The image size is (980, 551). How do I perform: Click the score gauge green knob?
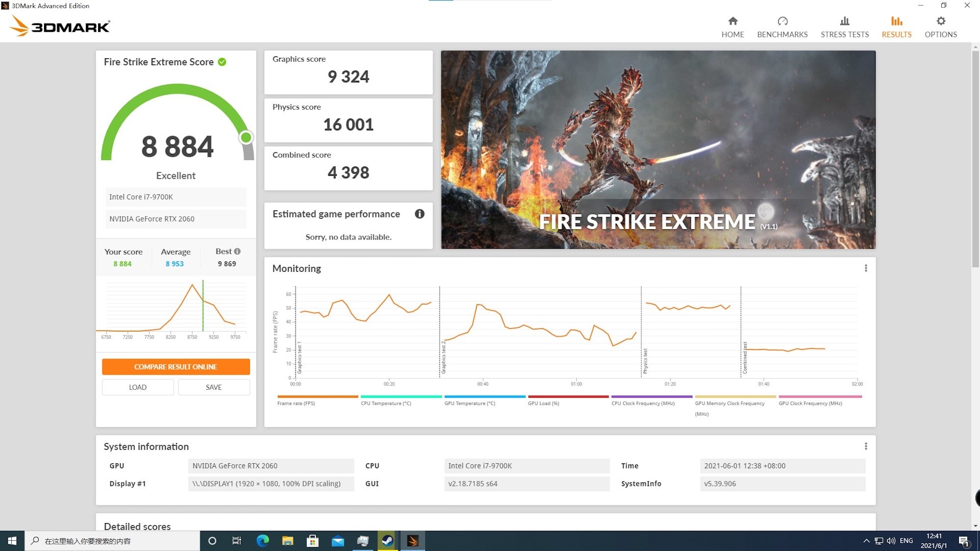(246, 138)
